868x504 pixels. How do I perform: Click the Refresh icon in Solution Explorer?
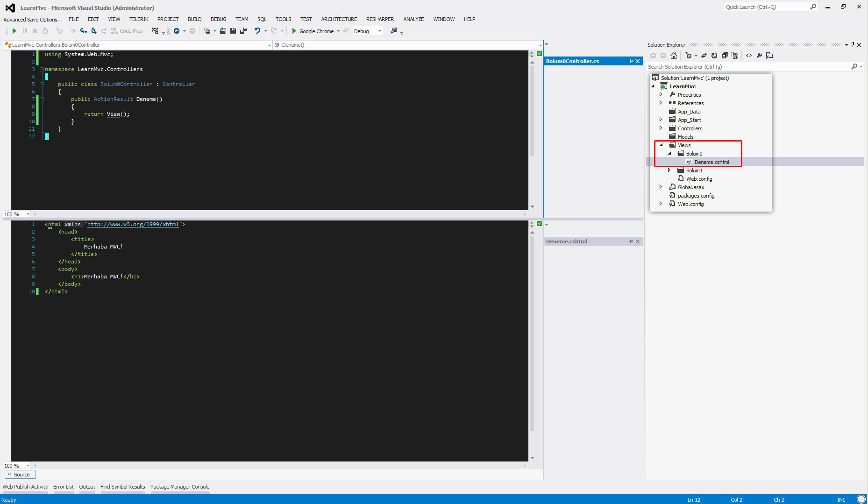click(714, 56)
